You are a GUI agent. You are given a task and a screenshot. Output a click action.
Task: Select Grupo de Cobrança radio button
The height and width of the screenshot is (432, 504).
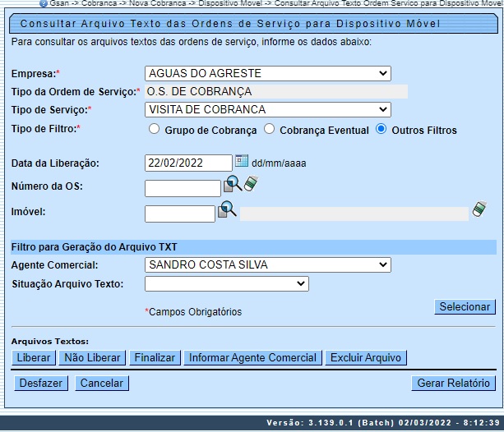[154, 129]
